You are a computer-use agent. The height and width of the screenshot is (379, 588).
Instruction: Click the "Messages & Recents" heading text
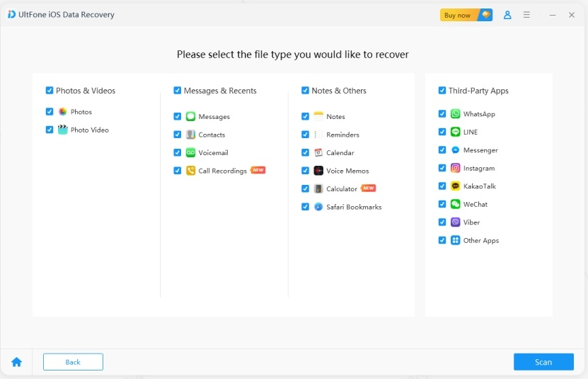pos(220,91)
